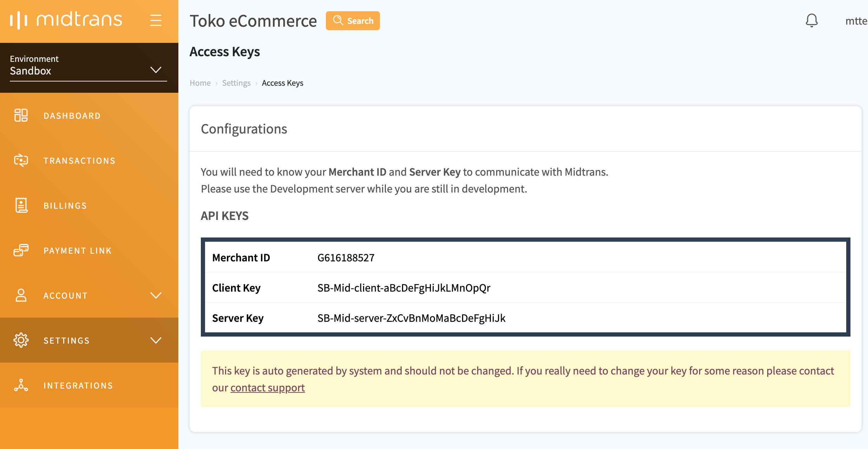Open the Transactions menu item
Image resolution: width=868 pixels, height=449 pixels.
(x=79, y=161)
